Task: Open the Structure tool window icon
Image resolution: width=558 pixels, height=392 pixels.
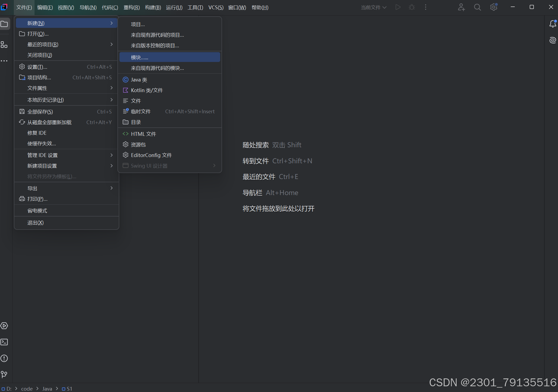Action: (x=4, y=45)
